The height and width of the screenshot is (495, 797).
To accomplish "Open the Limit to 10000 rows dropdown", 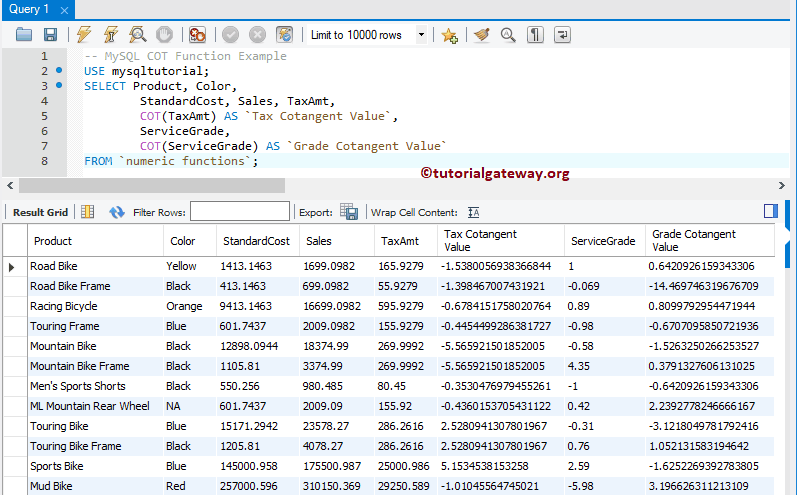I will tap(421, 35).
